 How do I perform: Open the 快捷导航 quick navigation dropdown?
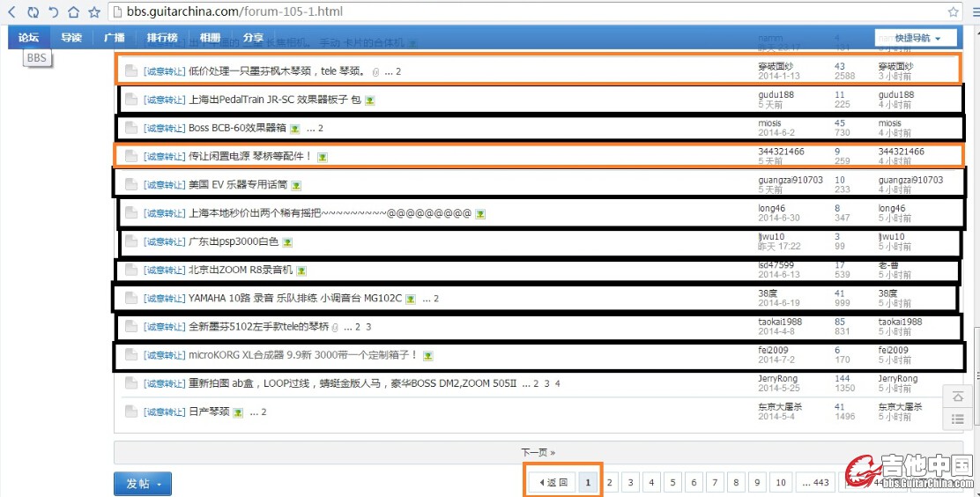[917, 38]
